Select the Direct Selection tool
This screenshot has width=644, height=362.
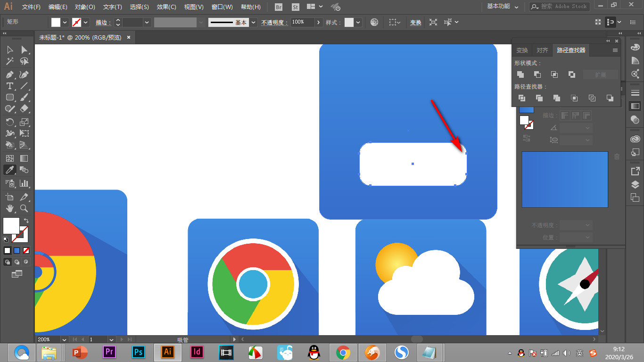[24, 50]
